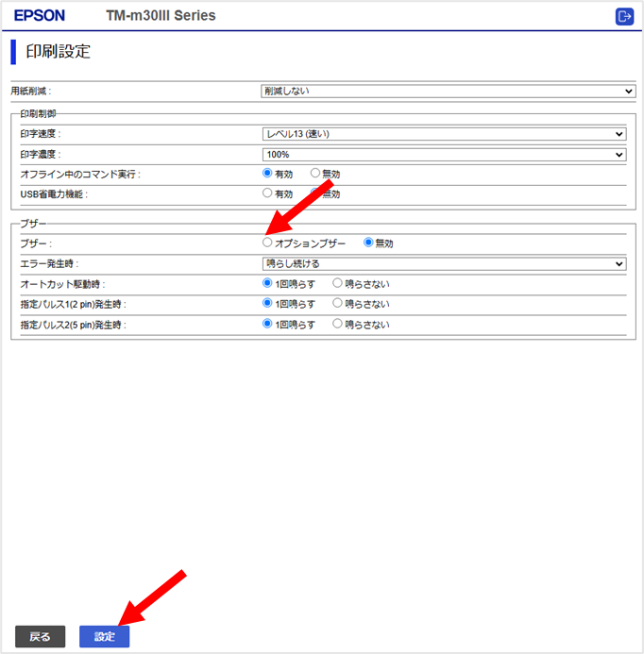The height and width of the screenshot is (654, 644).
Task: Expand the エラー発生時 dropdown
Action: pyautogui.click(x=444, y=264)
